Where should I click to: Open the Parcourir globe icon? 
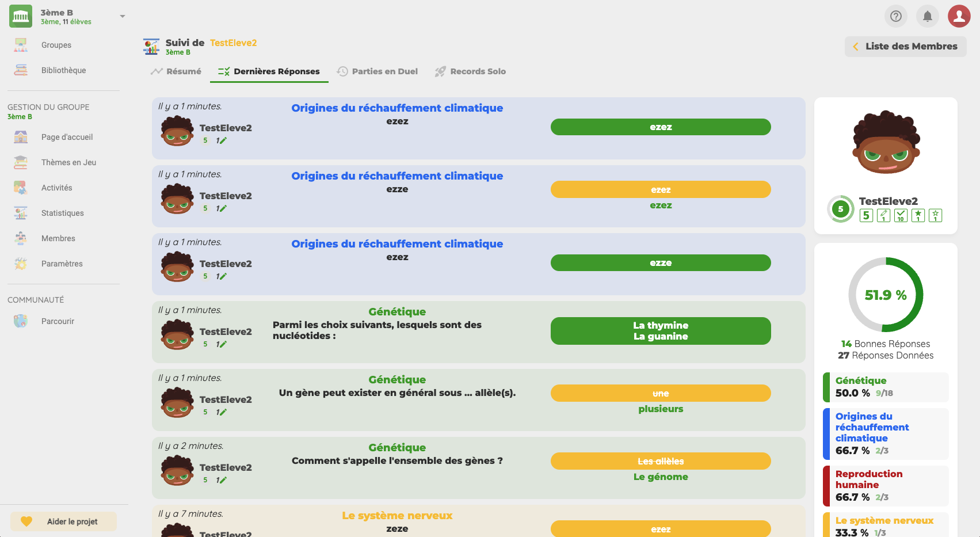(x=21, y=321)
